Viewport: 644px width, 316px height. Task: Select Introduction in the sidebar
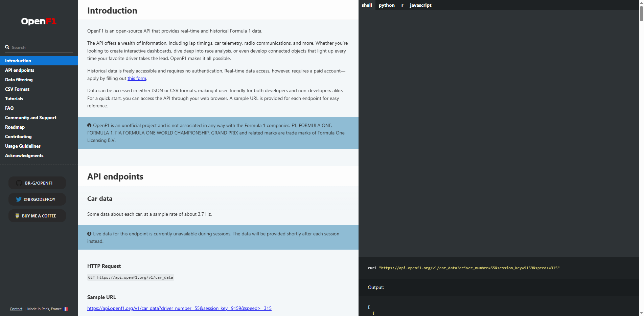(x=39, y=61)
